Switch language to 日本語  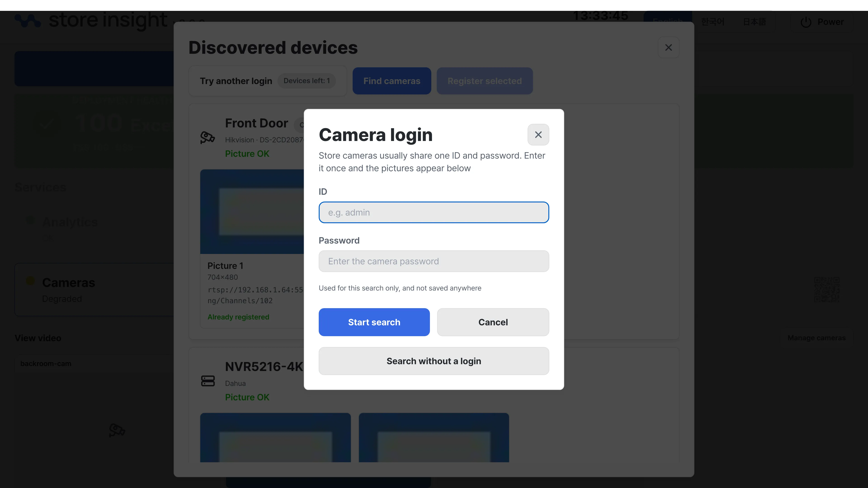[x=755, y=22]
